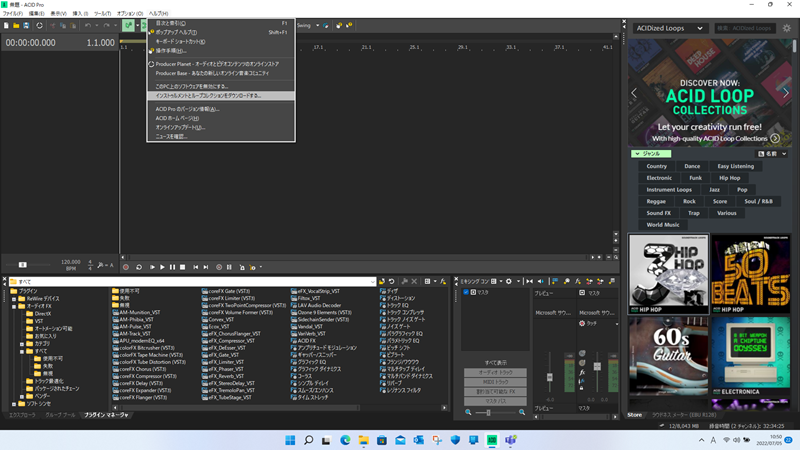Click the Play button in transport
This screenshot has height=450, width=800.
click(162, 267)
